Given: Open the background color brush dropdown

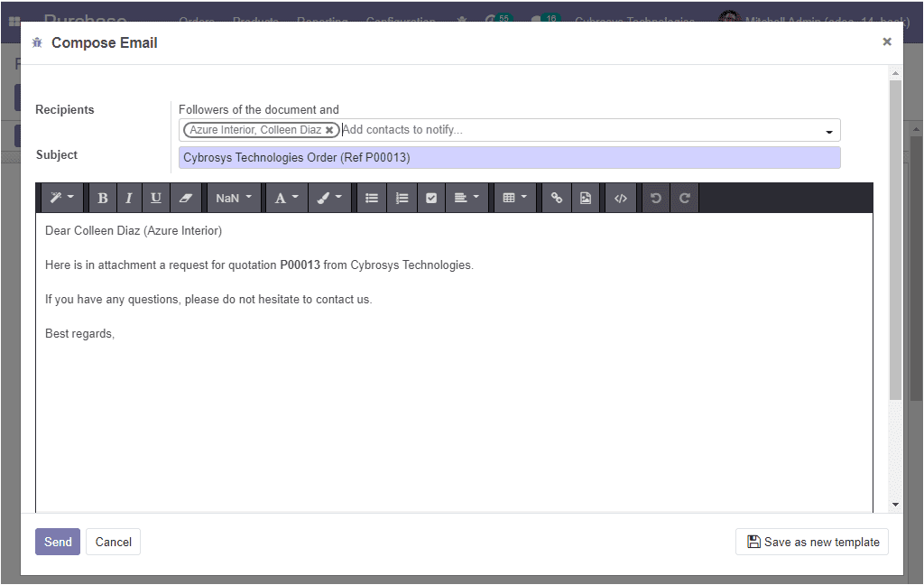Looking at the screenshot, I should (x=328, y=198).
